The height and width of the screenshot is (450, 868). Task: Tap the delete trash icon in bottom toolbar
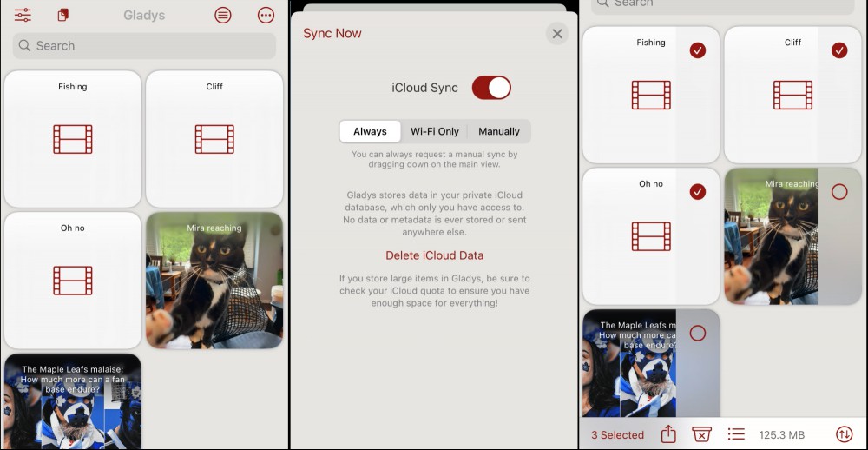[x=701, y=434]
